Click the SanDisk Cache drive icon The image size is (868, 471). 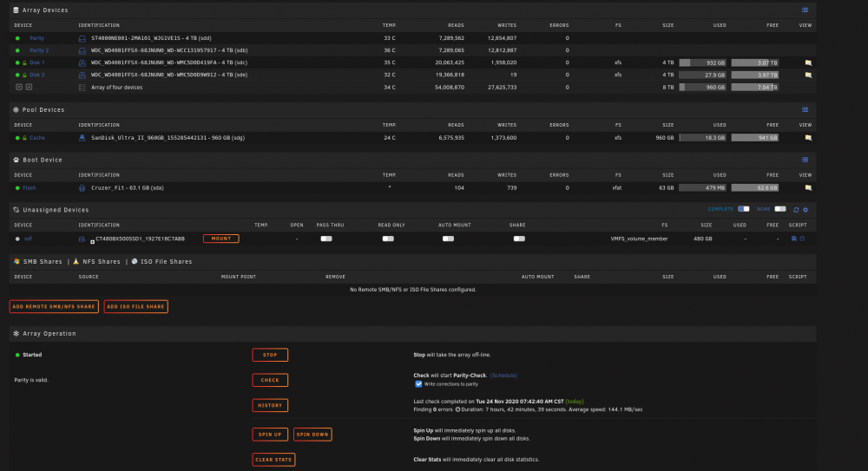(82, 138)
